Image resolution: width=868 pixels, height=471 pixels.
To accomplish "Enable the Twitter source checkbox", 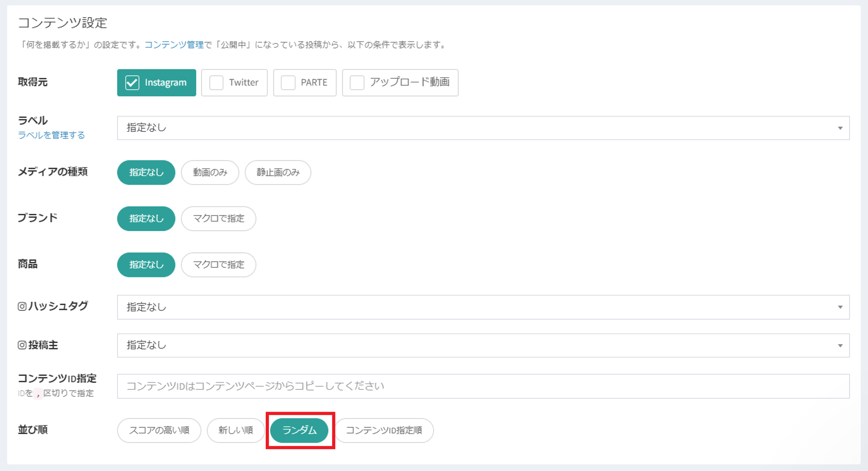I will pyautogui.click(x=217, y=82).
